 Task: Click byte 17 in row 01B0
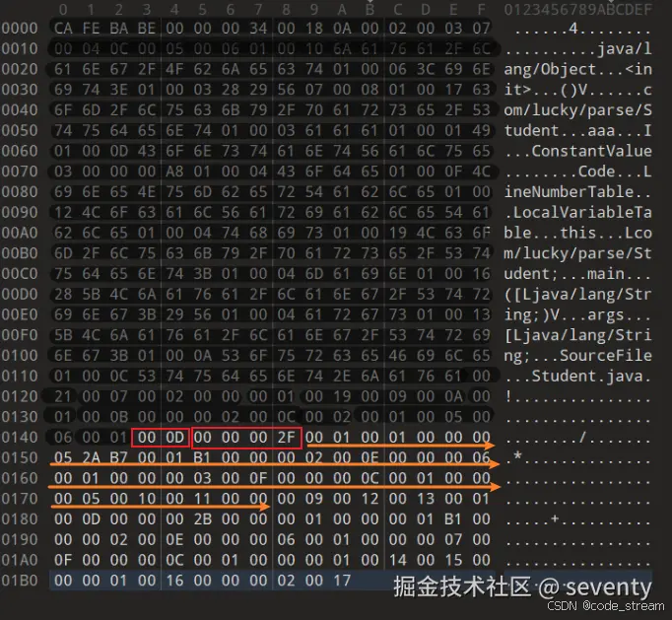click(x=342, y=581)
